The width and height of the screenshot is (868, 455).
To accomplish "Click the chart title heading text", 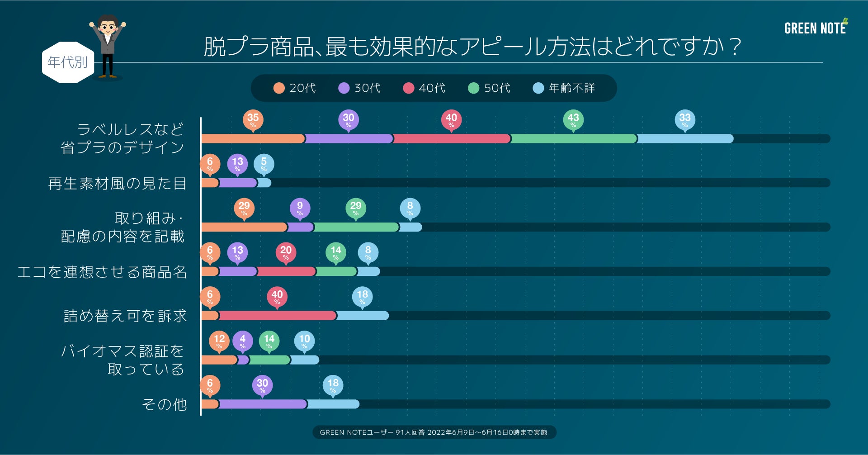I will point(472,47).
